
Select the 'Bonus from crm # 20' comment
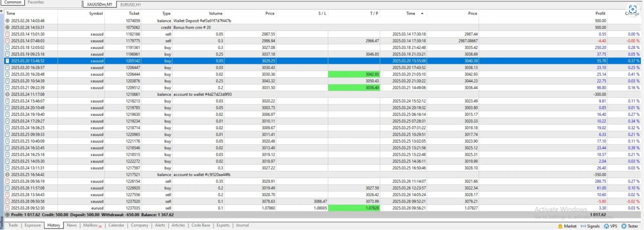[192, 27]
